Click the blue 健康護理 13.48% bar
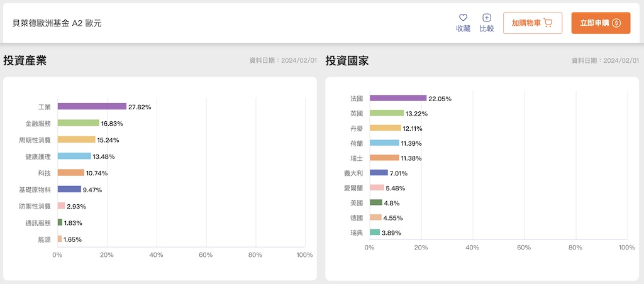Viewport: 644px width, 284px height. click(74, 156)
